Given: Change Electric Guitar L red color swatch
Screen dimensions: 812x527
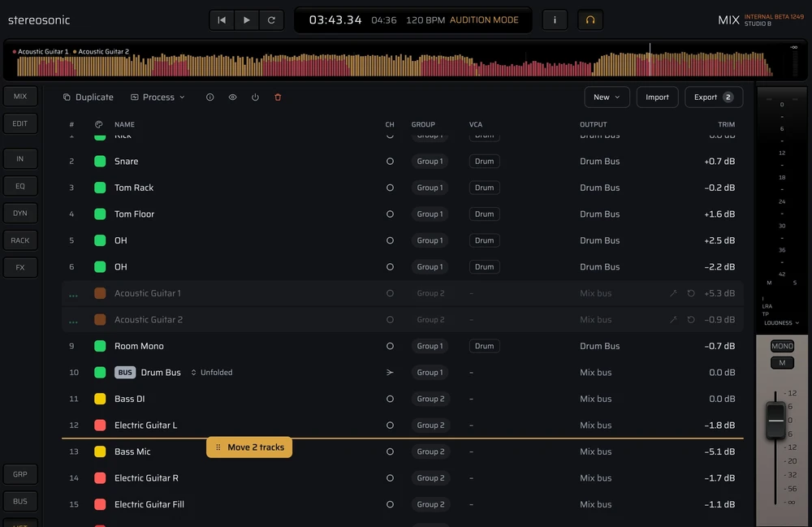Looking at the screenshot, I should coord(100,425).
